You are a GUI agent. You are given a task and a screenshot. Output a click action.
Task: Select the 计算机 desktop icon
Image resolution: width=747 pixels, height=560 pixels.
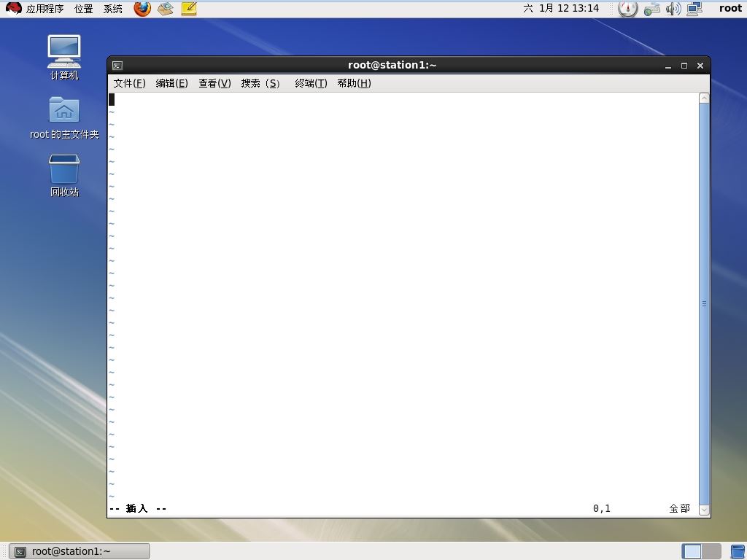click(x=64, y=57)
